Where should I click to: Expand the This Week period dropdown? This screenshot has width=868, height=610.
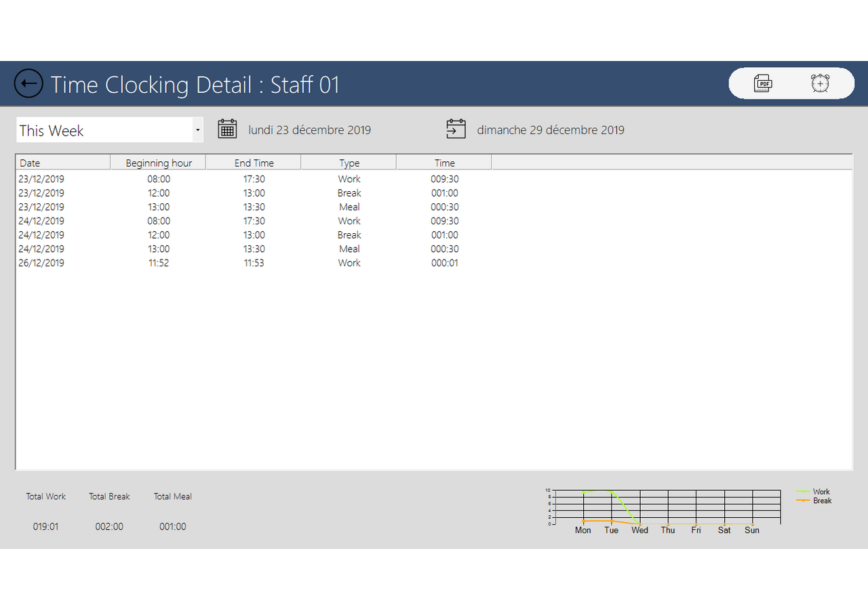pyautogui.click(x=197, y=130)
